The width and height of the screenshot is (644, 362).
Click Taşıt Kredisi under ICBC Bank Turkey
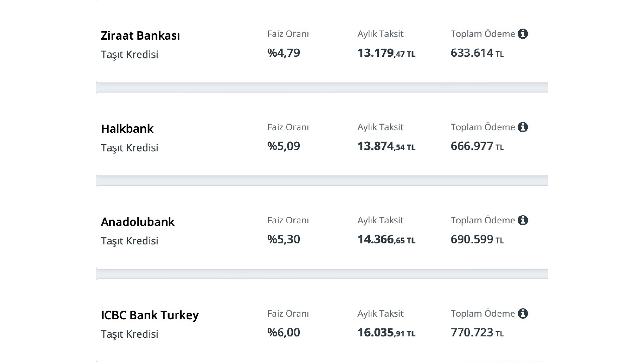tap(130, 334)
